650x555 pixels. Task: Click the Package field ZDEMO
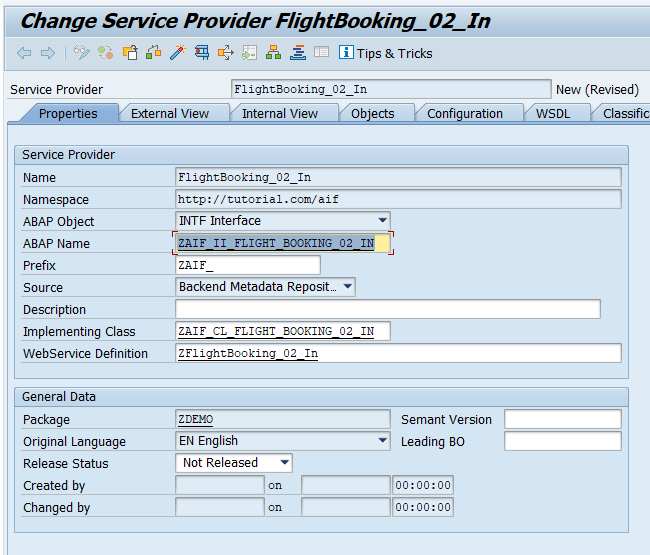(x=282, y=419)
